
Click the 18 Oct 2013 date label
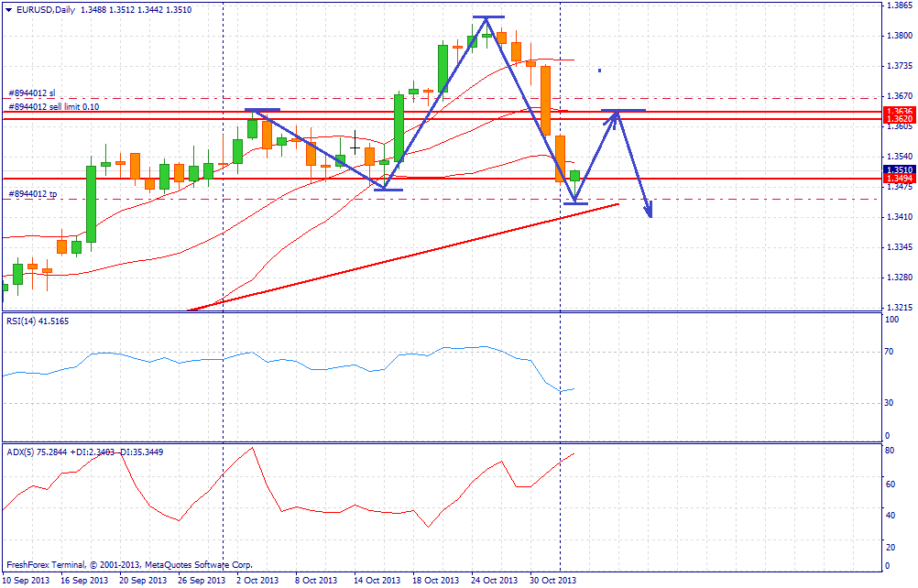[x=435, y=581]
